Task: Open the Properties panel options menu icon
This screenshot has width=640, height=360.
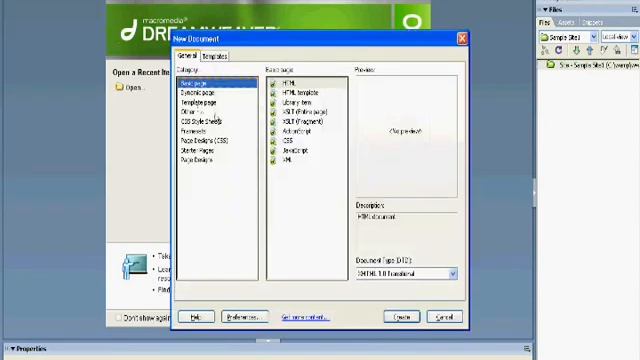Action: (527, 349)
